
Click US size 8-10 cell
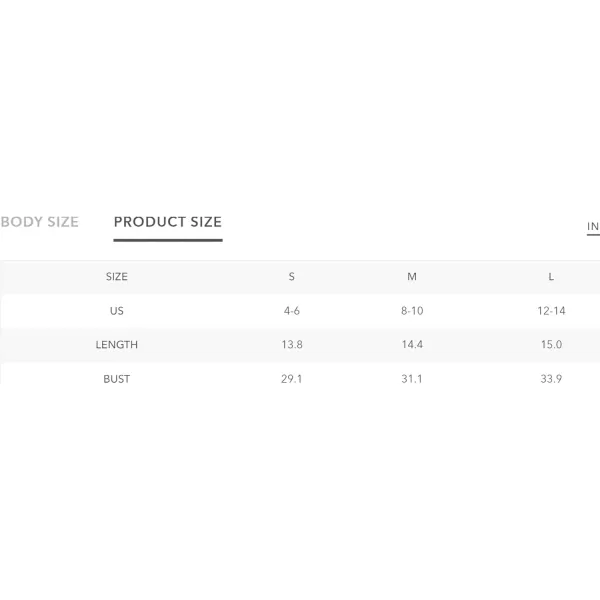(x=412, y=311)
